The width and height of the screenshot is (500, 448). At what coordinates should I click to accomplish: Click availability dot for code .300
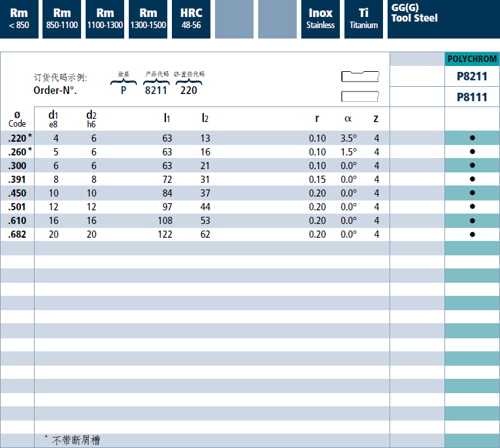coord(473,165)
